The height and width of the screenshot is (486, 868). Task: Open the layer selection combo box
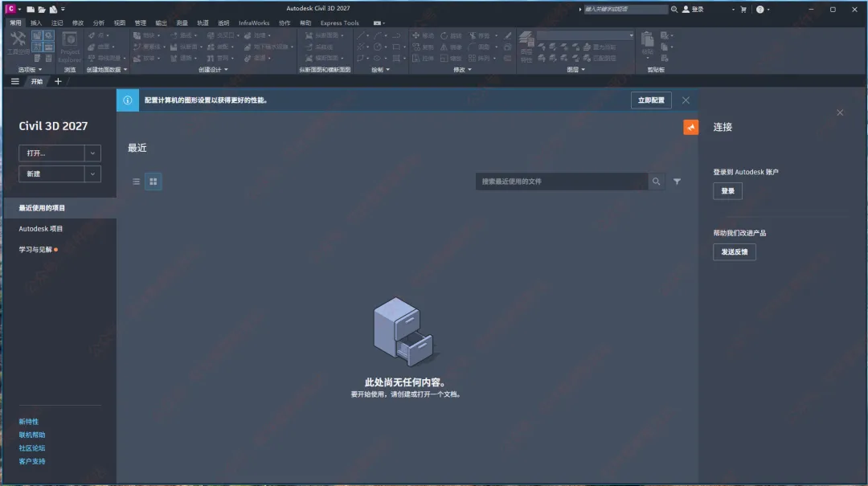[x=586, y=35]
